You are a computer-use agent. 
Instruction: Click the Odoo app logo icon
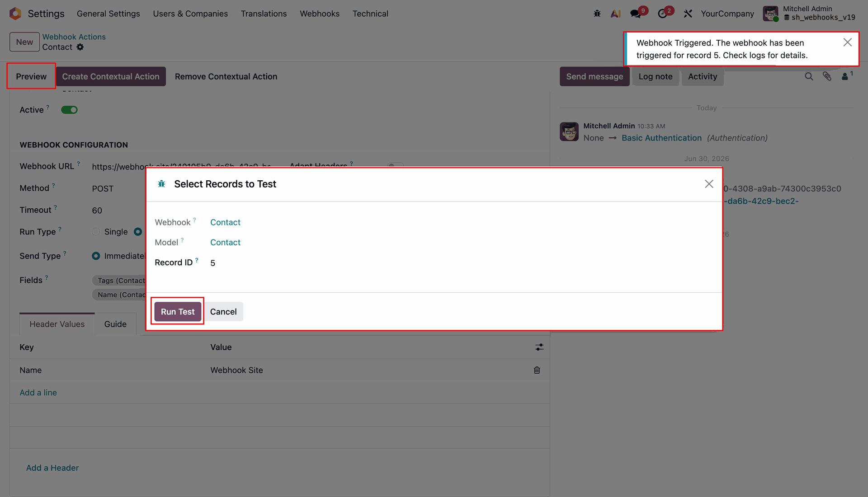(15, 14)
